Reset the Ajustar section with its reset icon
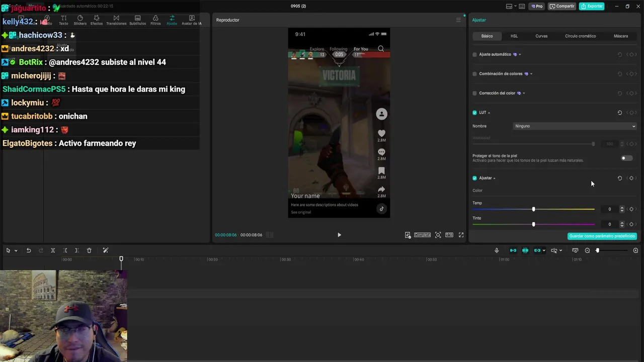644x362 pixels. click(620, 178)
